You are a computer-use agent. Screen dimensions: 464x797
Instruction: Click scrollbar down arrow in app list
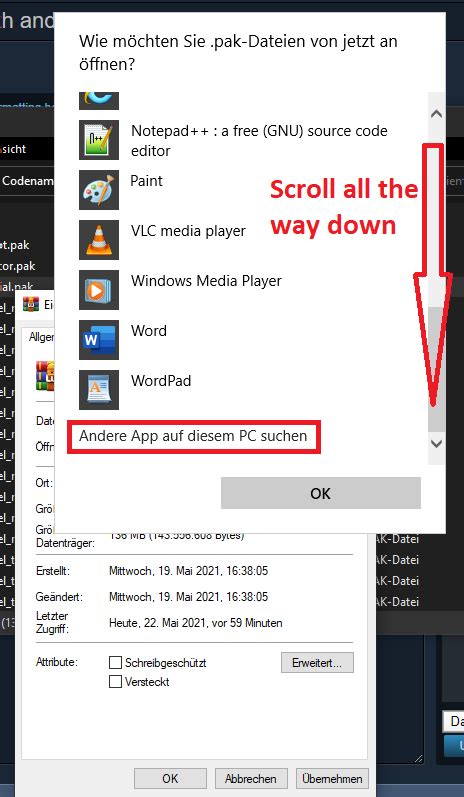click(436, 444)
